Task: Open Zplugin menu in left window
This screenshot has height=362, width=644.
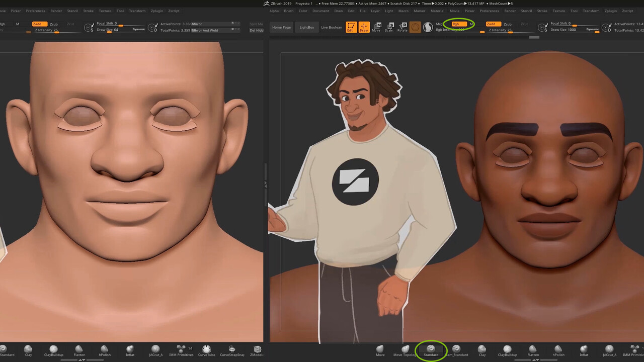Action: coord(157,11)
